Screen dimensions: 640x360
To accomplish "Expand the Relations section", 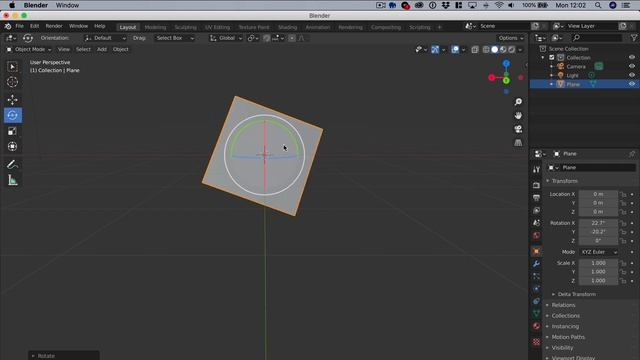I will coord(563,305).
